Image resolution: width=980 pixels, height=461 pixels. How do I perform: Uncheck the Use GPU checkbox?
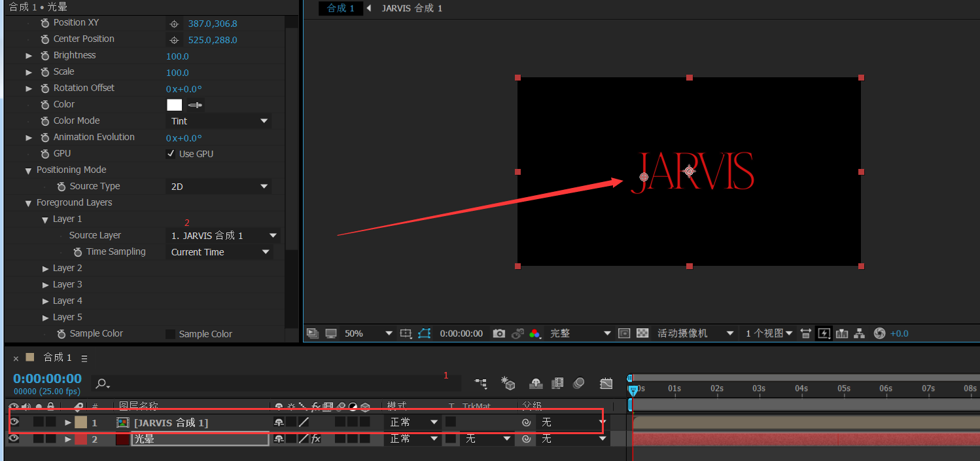tap(171, 154)
